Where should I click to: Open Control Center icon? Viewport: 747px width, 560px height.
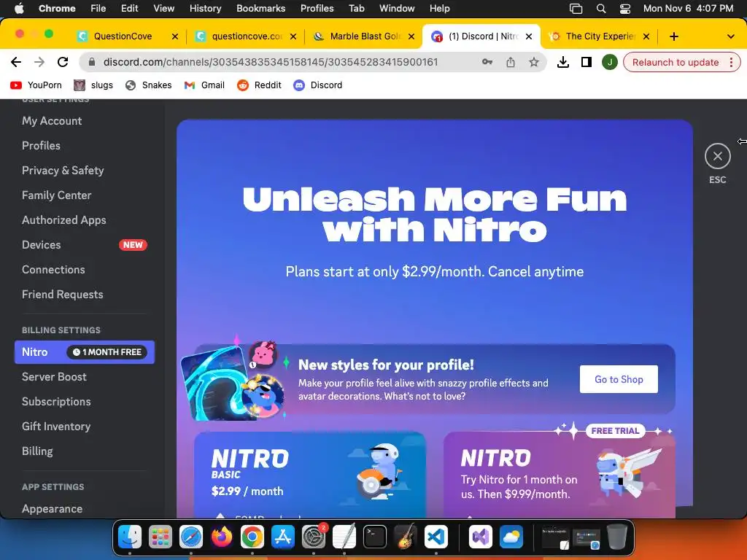click(x=625, y=8)
